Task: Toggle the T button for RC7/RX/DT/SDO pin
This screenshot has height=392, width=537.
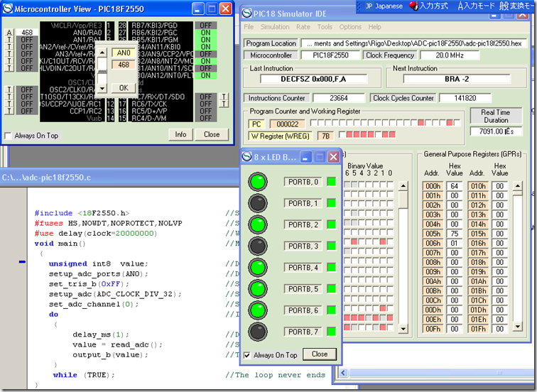Action: 224,96
